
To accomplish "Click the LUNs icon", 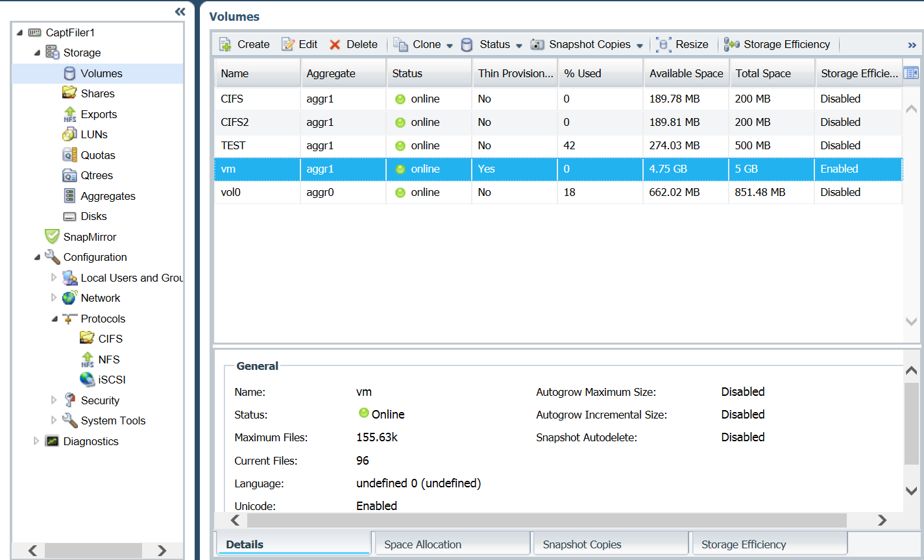I will pos(69,134).
